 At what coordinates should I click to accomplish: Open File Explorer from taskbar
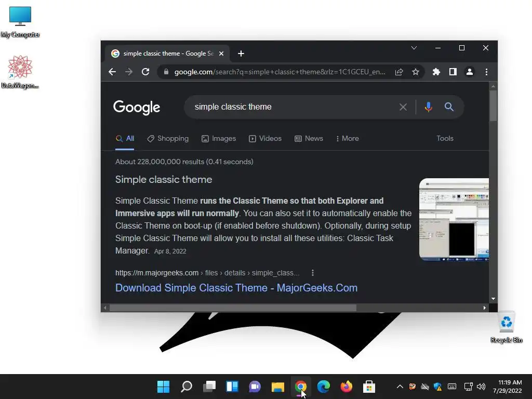(x=277, y=387)
